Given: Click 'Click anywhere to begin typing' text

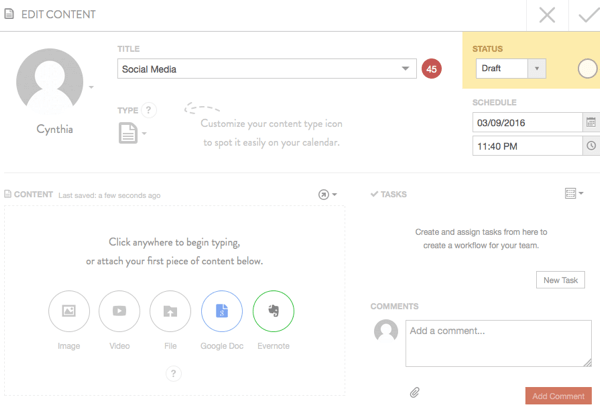Looking at the screenshot, I should (174, 242).
